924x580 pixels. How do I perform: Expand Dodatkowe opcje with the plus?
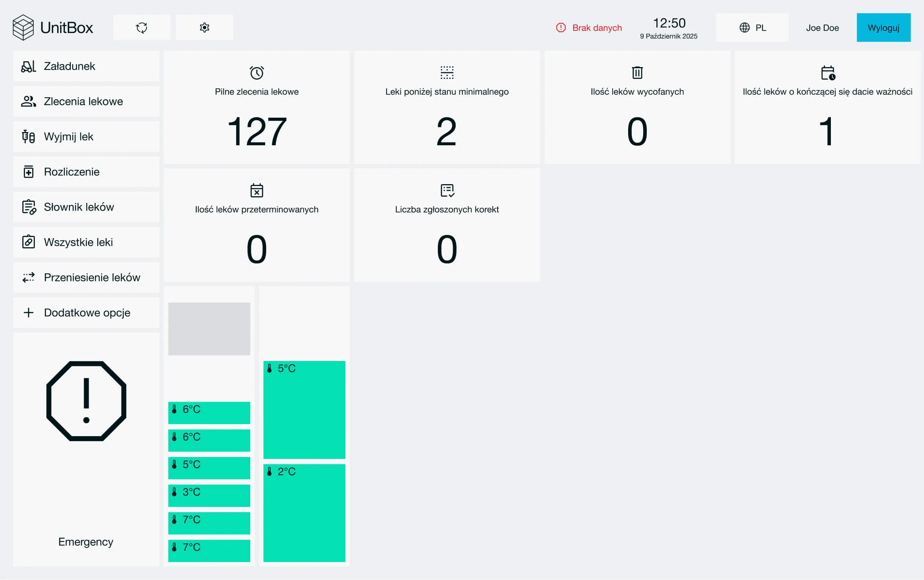[29, 313]
